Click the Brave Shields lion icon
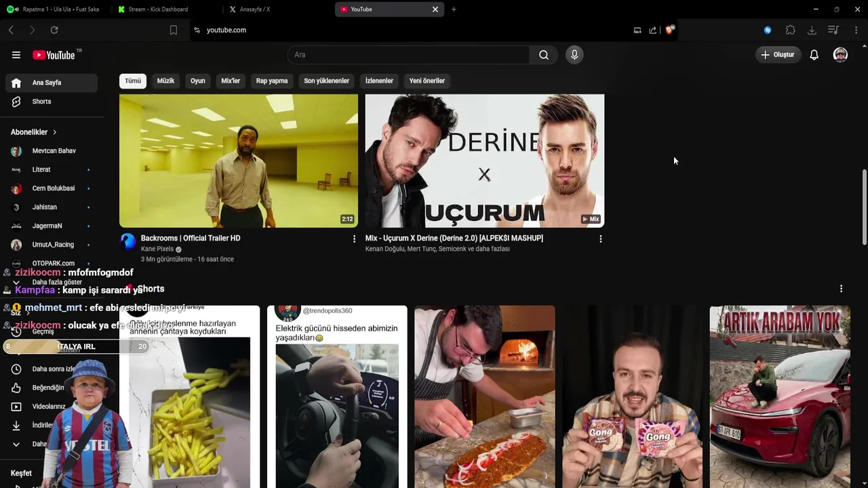Screen dimensions: 868x488 point(669,30)
